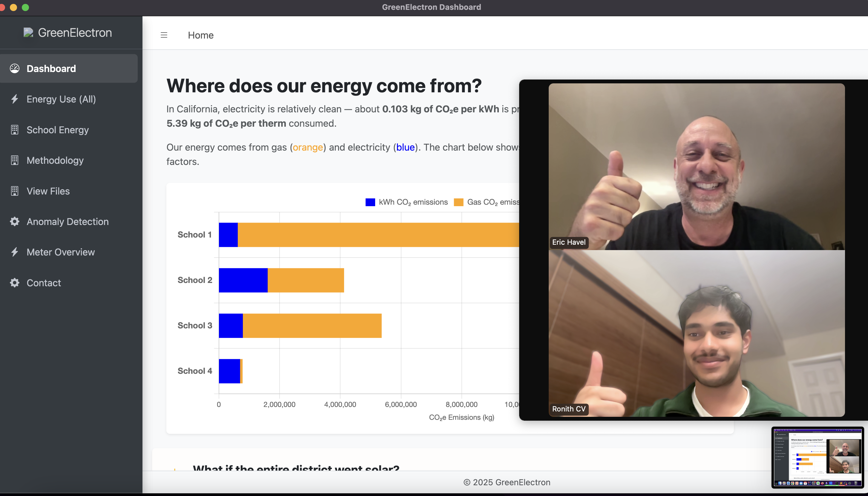
Task: Open School Energy via its building icon
Action: pos(15,130)
